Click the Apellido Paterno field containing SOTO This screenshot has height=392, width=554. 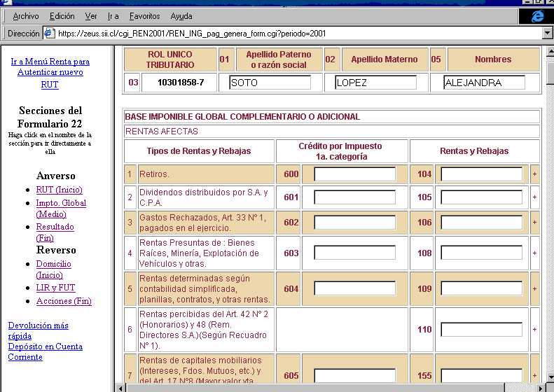(270, 83)
